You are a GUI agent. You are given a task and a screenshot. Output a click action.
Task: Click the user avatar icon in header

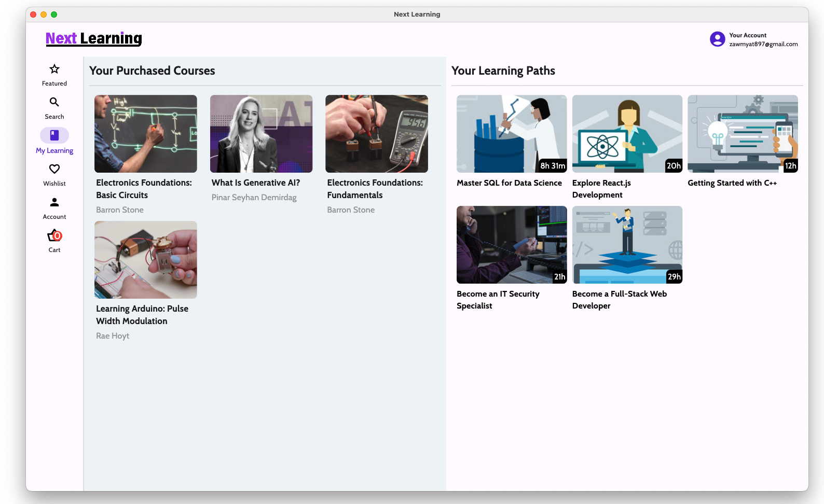tap(717, 39)
